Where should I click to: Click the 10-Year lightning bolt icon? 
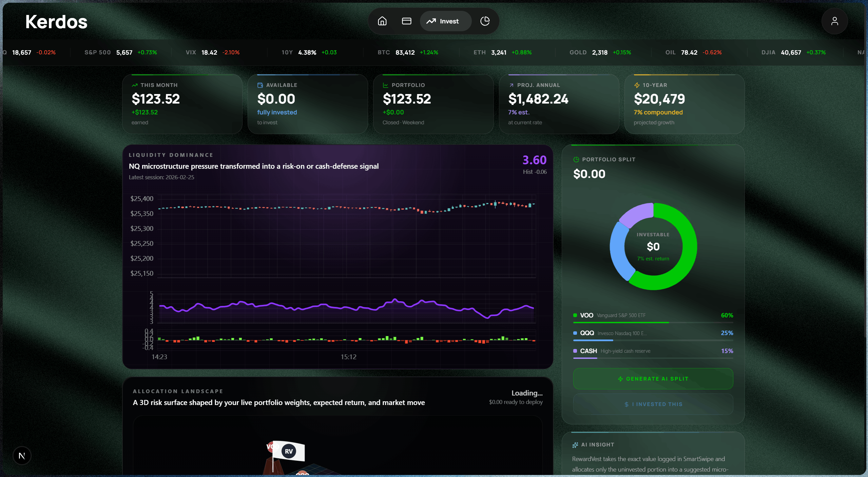pos(637,85)
